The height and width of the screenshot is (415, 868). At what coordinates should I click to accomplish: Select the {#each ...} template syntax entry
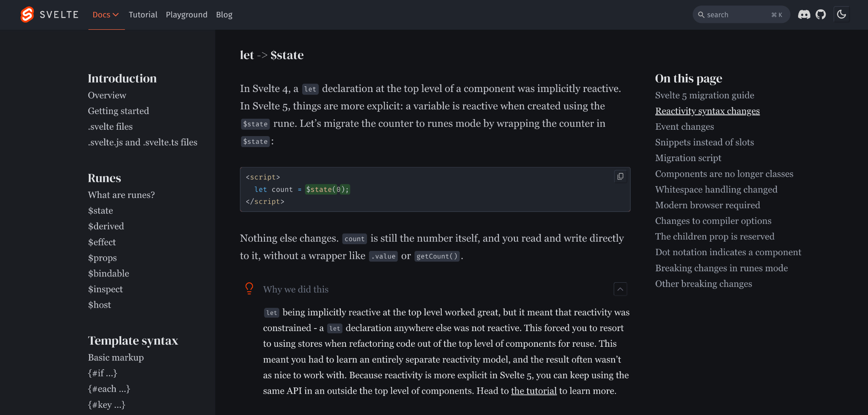109,388
